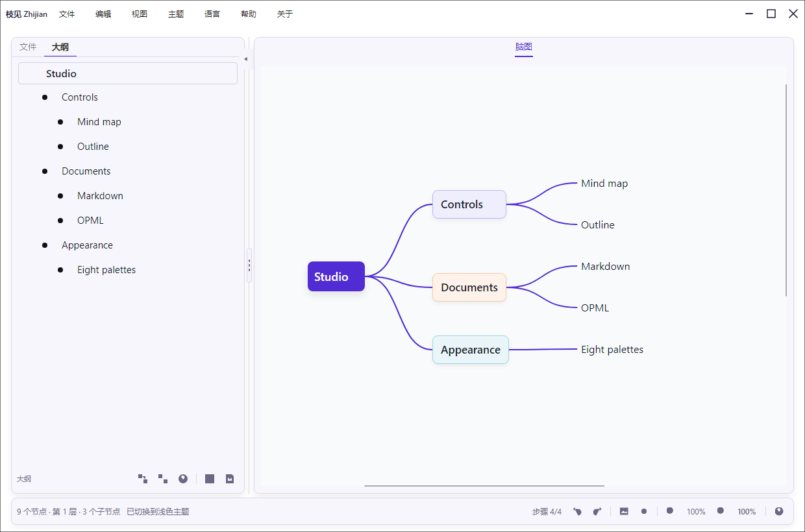This screenshot has height=532, width=805.
Task: Click the small dot beside the picture icon
Action: [x=644, y=511]
